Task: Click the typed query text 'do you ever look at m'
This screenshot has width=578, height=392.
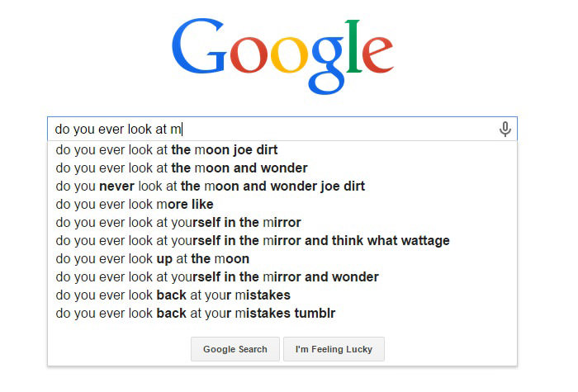Action: pos(118,130)
